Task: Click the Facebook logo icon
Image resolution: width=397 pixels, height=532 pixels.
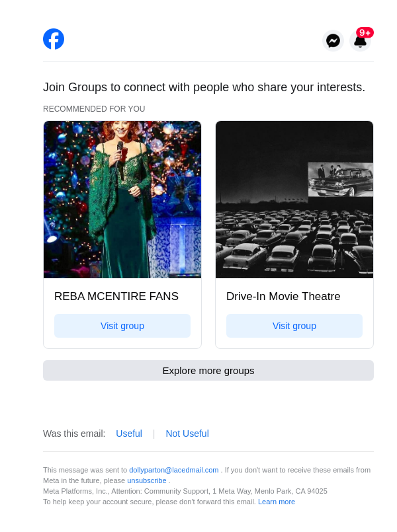Action: point(54,39)
